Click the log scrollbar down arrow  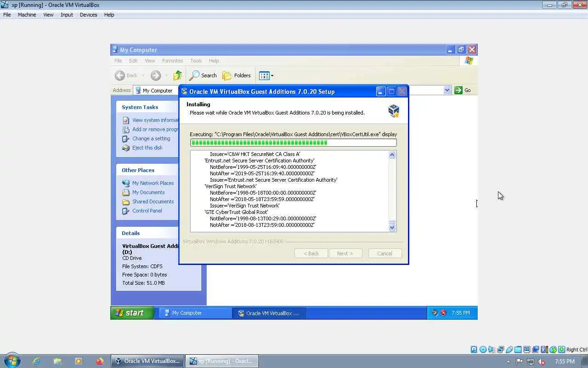[392, 227]
